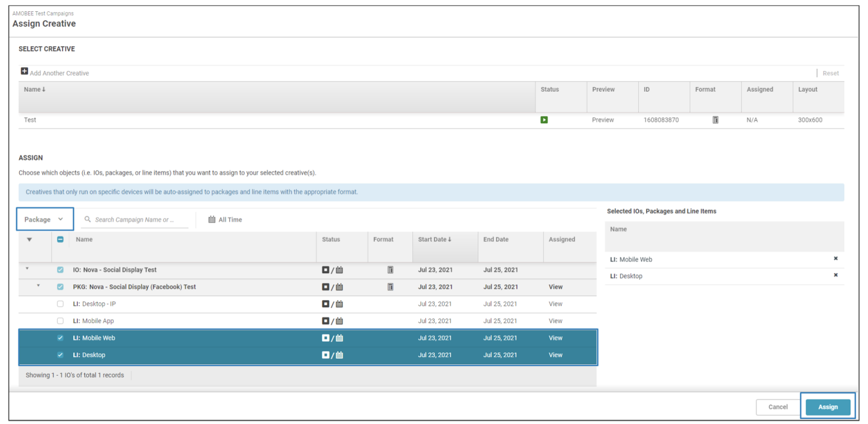This screenshot has width=868, height=424.
Task: Remove LI: Mobile Web from selected list
Action: (x=835, y=259)
